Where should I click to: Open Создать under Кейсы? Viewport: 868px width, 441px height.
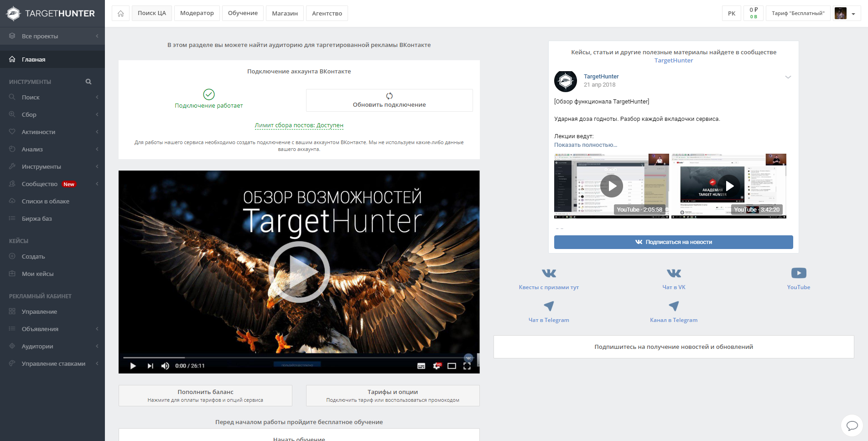click(52, 256)
